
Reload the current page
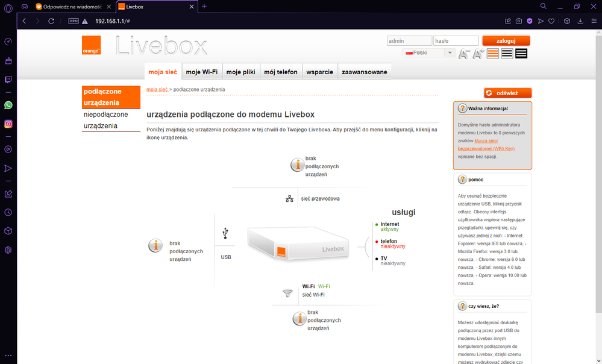pyautogui.click(x=51, y=21)
